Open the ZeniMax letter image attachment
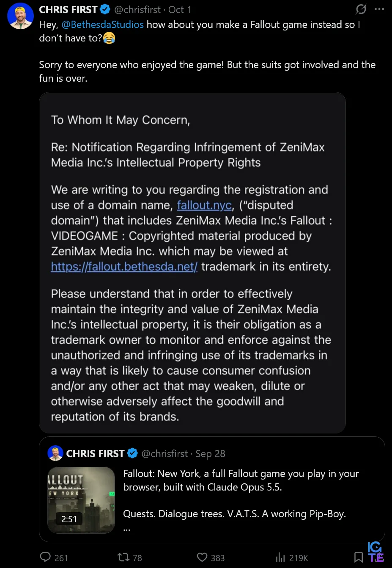The width and height of the screenshot is (392, 568). pos(192,262)
